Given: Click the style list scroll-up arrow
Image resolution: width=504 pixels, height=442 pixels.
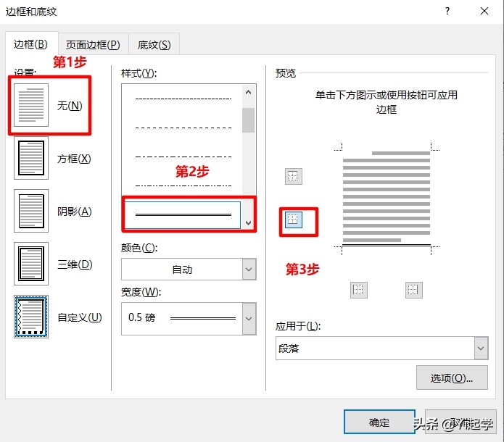Looking at the screenshot, I should coord(249,93).
